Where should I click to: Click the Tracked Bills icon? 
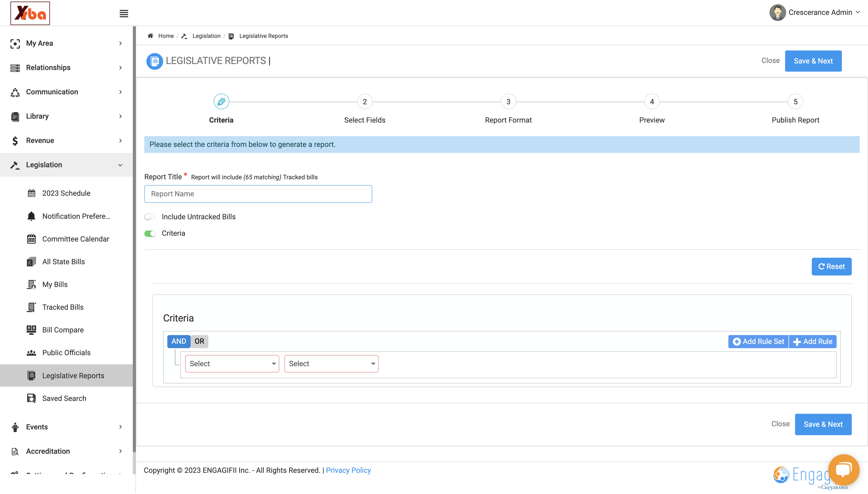[x=31, y=307]
